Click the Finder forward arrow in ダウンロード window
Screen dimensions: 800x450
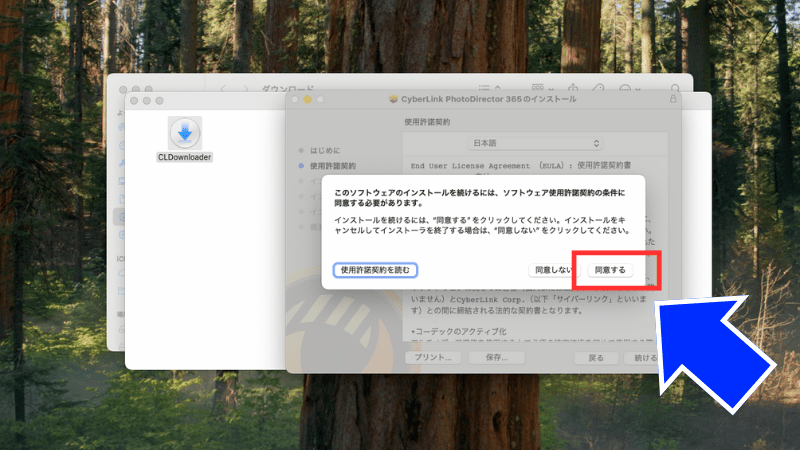coord(246,89)
